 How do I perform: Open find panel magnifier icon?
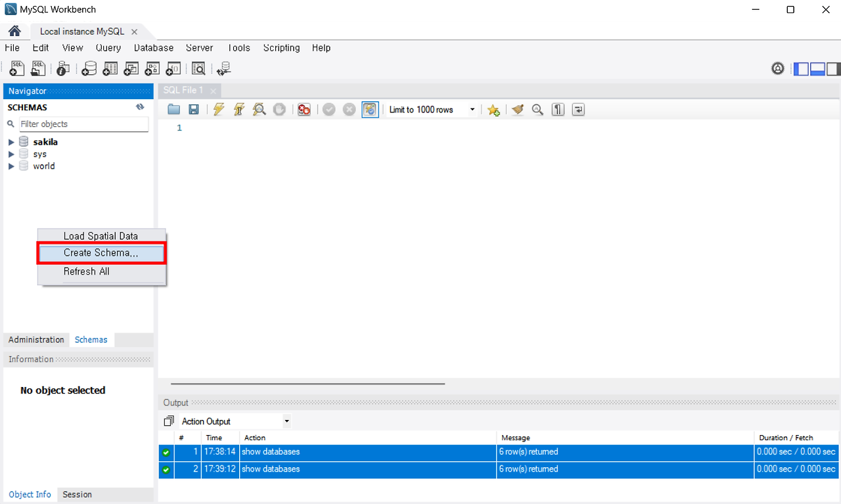[x=537, y=110]
